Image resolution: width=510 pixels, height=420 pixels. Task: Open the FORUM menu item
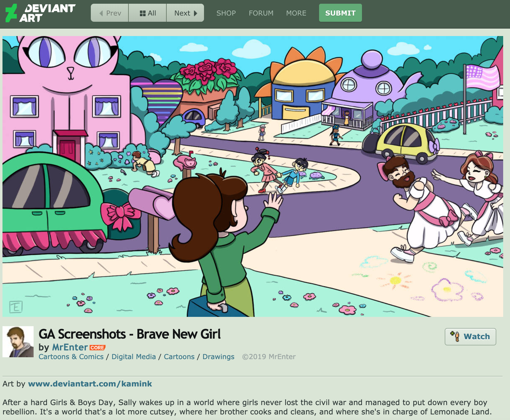pos(261,13)
